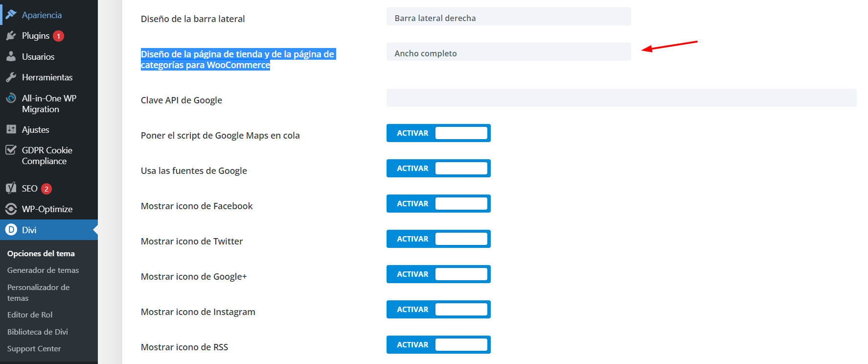Toggle Mostrar icono de RSS switch
The image size is (868, 364).
[x=438, y=345]
